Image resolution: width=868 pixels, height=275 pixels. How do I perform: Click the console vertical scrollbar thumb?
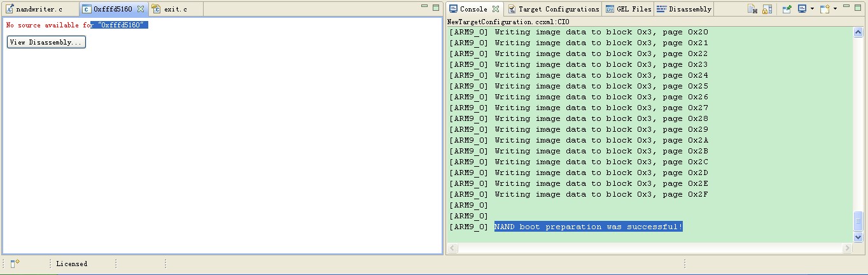pos(858,221)
